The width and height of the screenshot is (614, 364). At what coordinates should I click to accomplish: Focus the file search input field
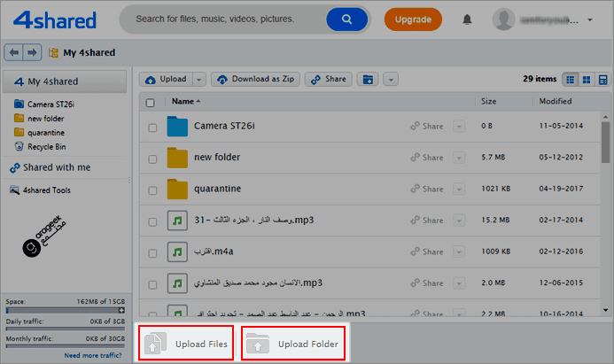223,19
